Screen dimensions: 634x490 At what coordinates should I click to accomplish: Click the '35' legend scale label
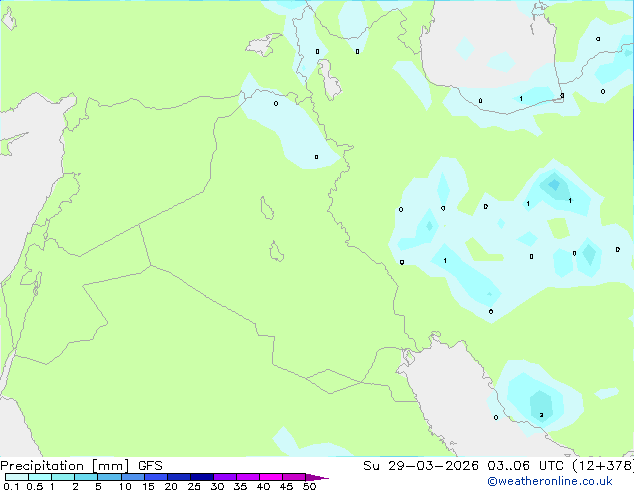pyautogui.click(x=240, y=486)
